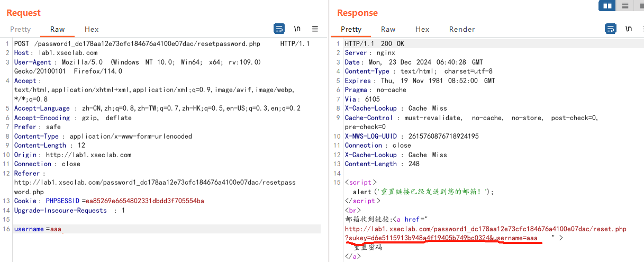
Task: Click the Upgrade-Insecure-Requests header
Action: [x=69, y=210]
